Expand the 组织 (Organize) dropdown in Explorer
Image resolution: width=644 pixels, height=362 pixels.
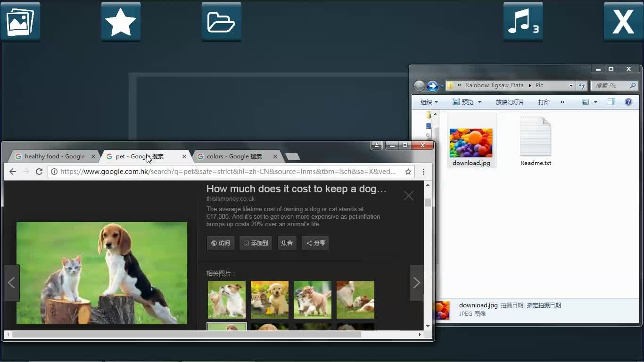pyautogui.click(x=429, y=102)
